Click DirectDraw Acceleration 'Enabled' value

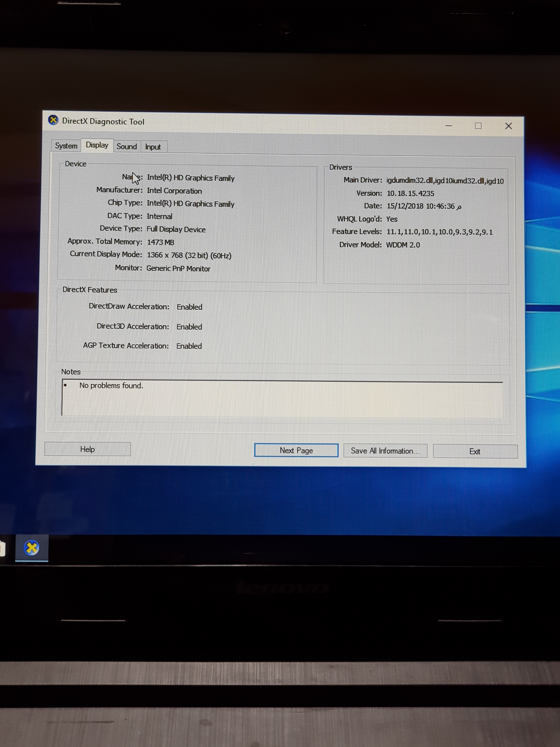[189, 307]
